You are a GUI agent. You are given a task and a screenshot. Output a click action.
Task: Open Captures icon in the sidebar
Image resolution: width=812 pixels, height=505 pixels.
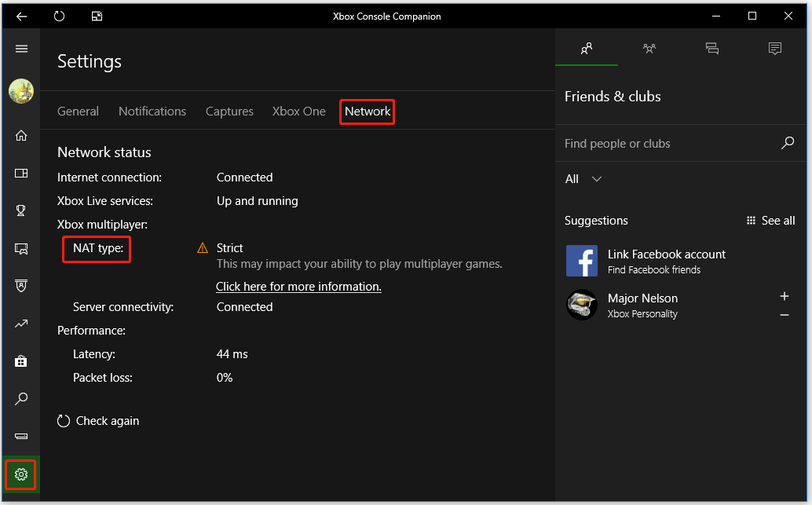click(21, 249)
